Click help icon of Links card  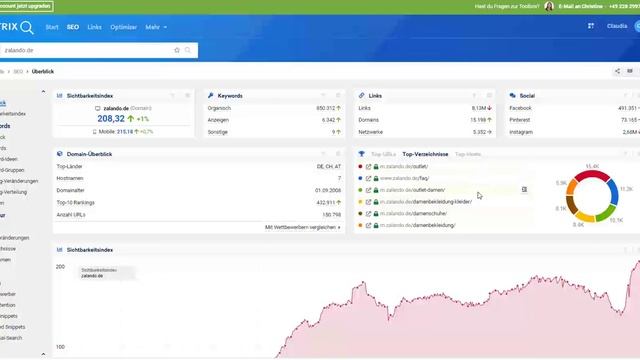point(474,96)
